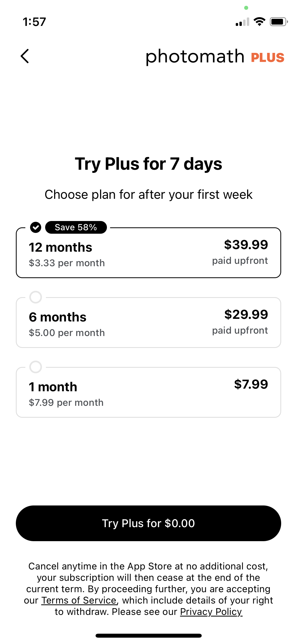Tap the checked 12 months radio button

coord(36,227)
